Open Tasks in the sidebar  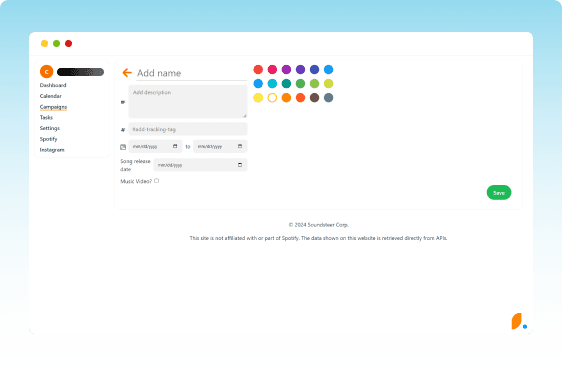click(46, 118)
